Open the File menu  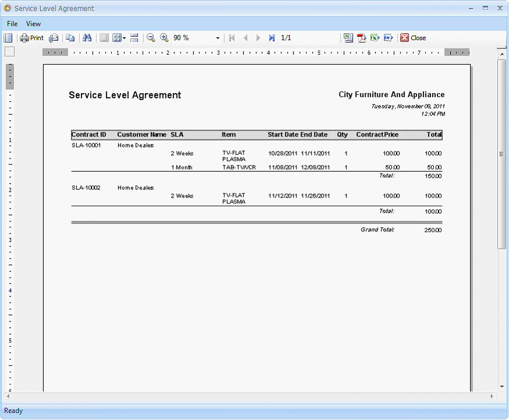[12, 24]
